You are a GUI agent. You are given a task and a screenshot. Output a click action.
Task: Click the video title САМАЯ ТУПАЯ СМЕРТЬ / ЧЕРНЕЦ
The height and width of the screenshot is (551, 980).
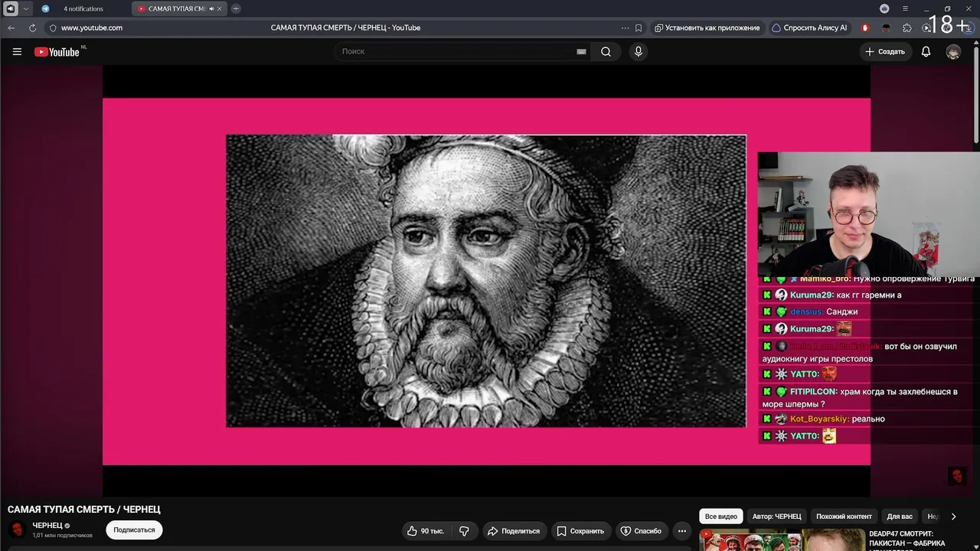click(84, 509)
